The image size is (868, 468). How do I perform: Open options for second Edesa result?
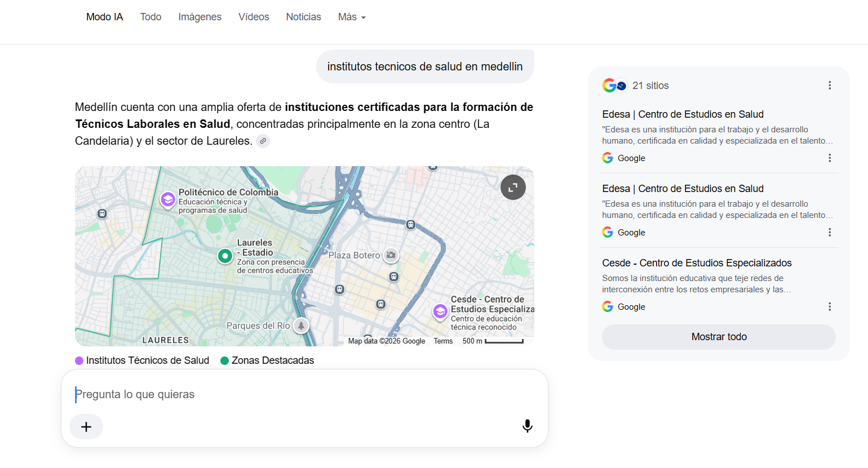[830, 232]
